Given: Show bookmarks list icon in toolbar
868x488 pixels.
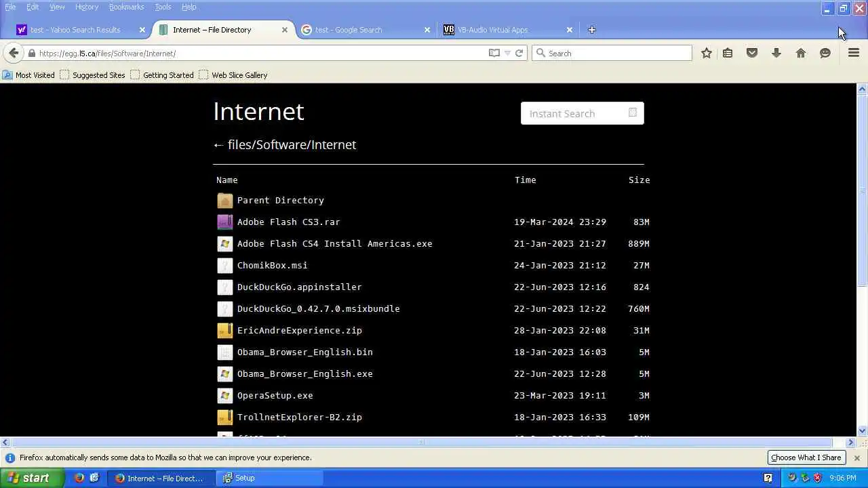Looking at the screenshot, I should (728, 53).
